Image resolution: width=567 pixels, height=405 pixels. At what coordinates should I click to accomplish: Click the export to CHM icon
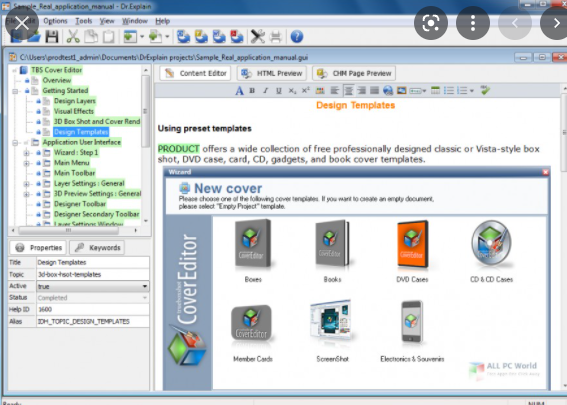pos(201,37)
